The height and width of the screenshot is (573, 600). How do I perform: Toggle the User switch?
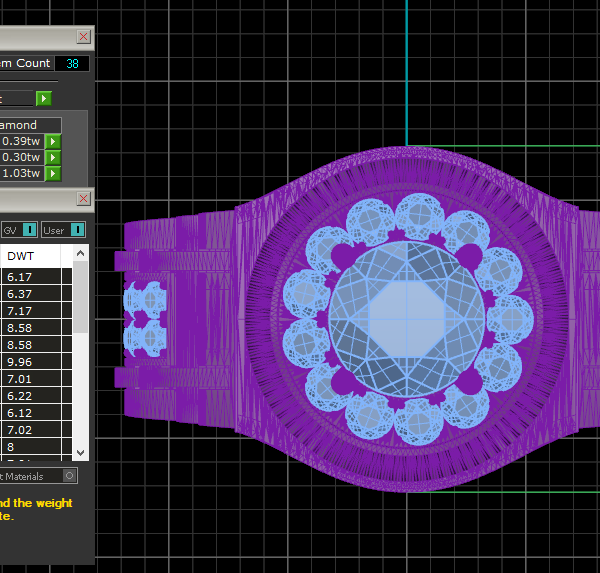click(x=76, y=230)
